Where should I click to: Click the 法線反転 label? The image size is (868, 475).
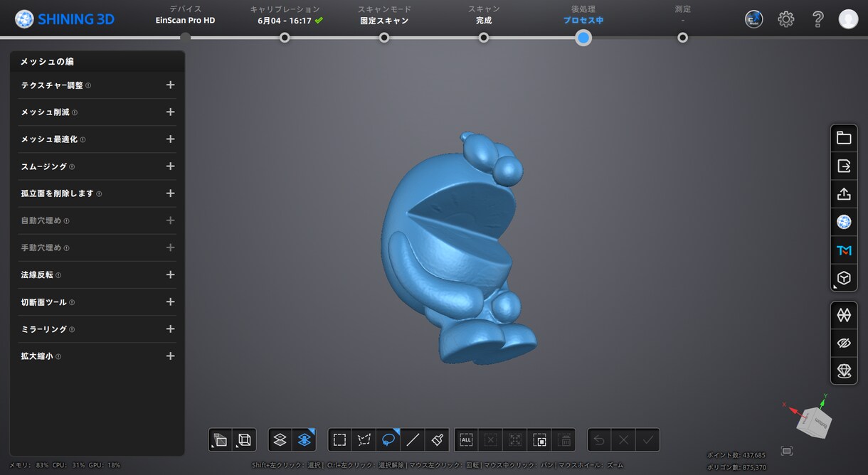(37, 275)
